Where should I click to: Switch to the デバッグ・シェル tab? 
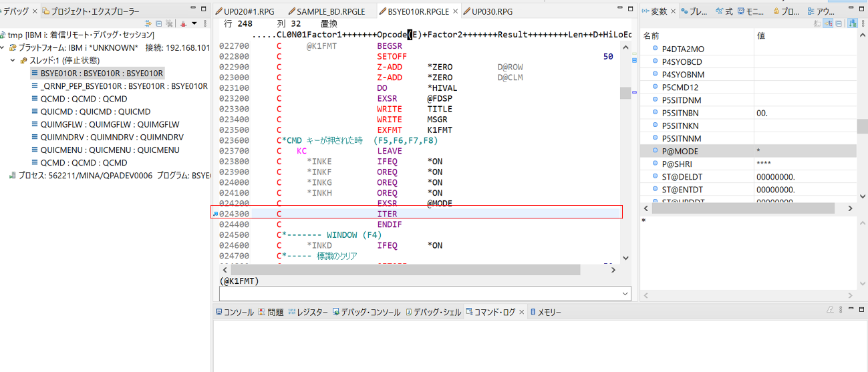[x=433, y=312]
